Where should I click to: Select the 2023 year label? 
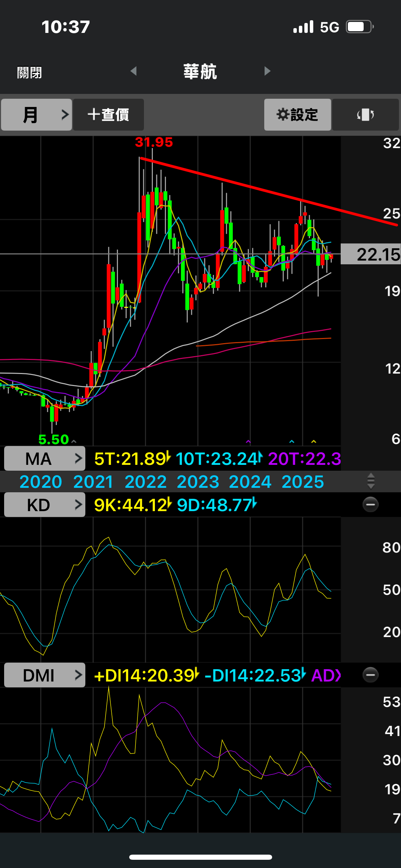(x=198, y=482)
